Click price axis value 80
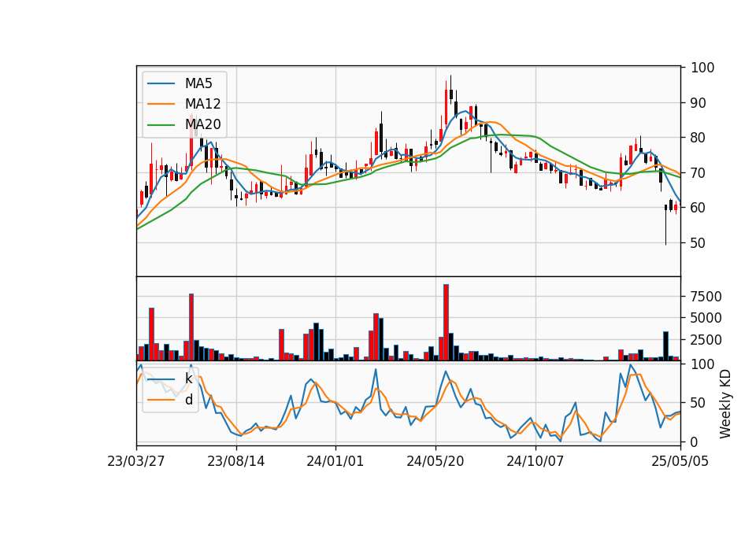The image size is (756, 543). 698,138
